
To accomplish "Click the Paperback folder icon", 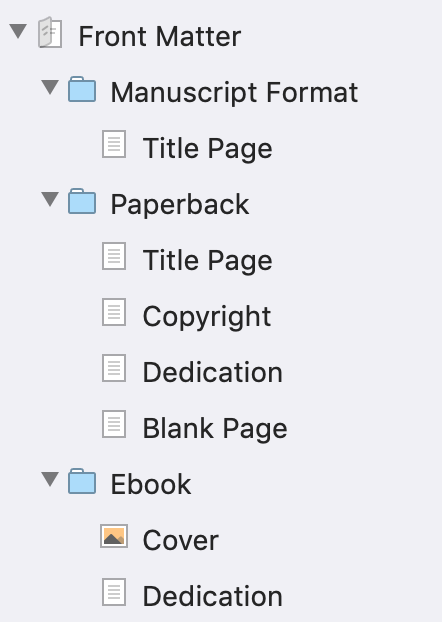I will 82,202.
